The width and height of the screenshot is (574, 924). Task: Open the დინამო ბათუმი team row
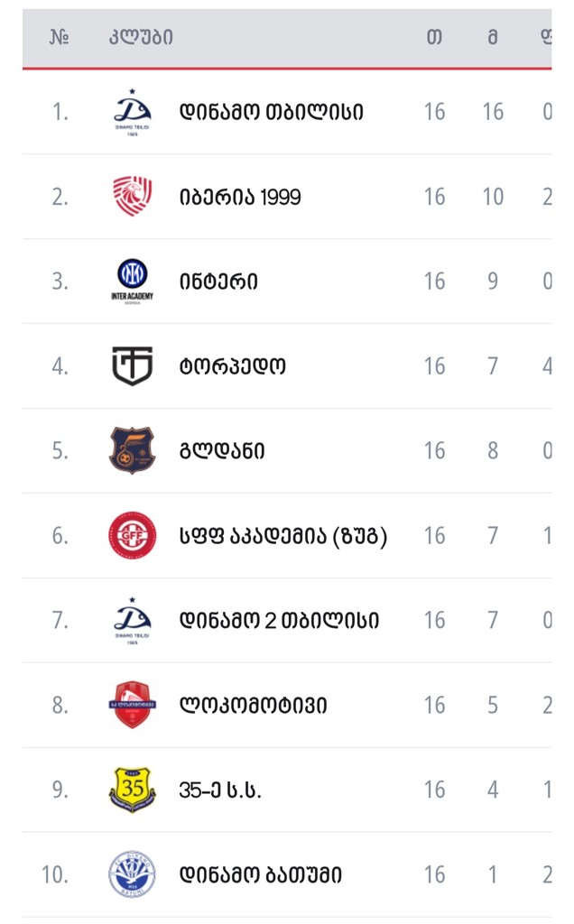click(287, 874)
